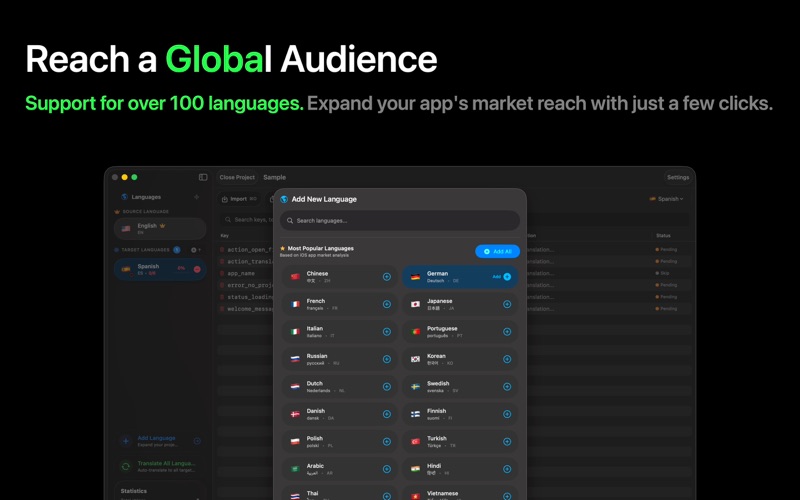
Task: Add German via its plus icon
Action: click(507, 277)
